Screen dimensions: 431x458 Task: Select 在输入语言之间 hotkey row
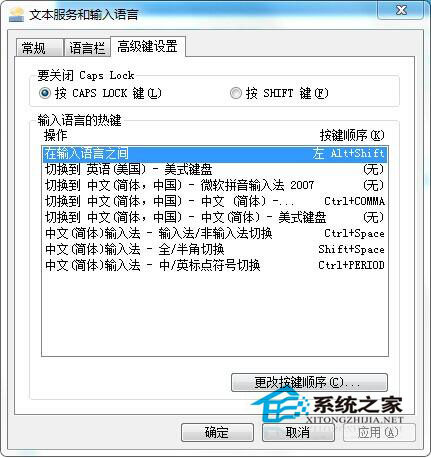215,154
